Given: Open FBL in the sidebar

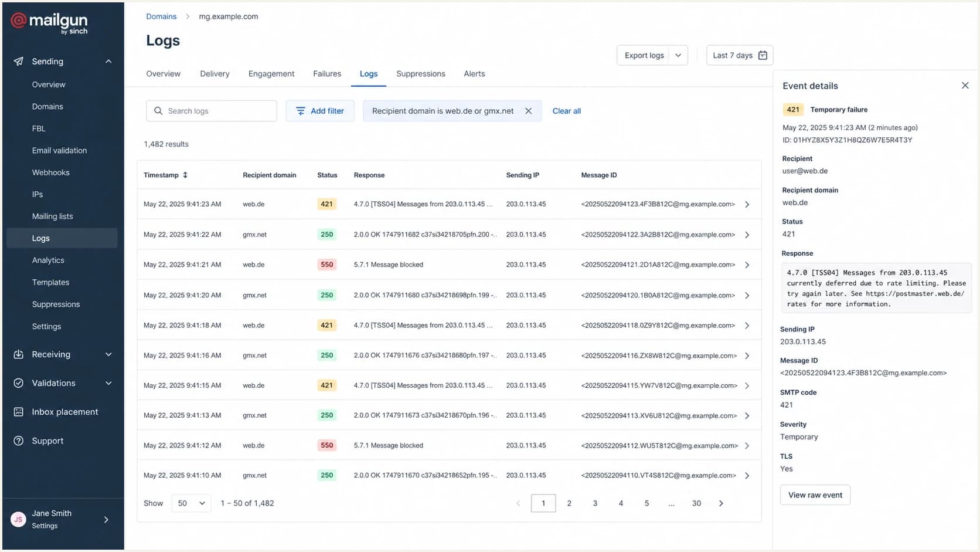Looking at the screenshot, I should (x=39, y=128).
